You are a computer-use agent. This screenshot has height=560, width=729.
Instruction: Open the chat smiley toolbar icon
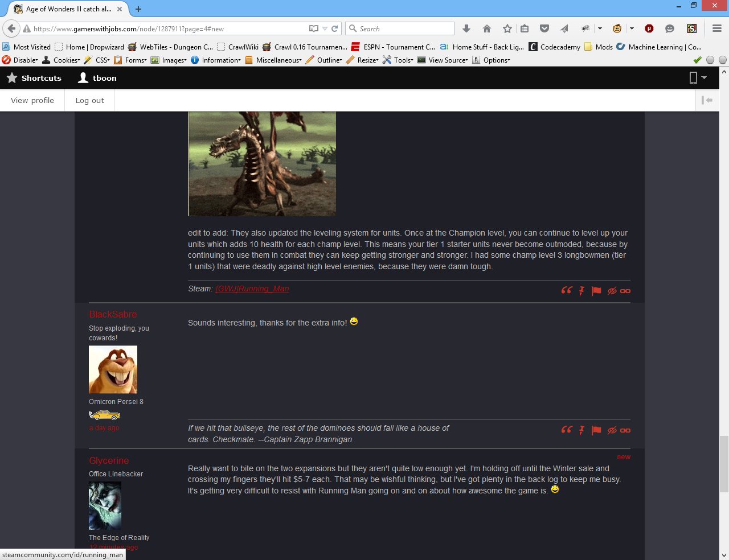point(670,28)
